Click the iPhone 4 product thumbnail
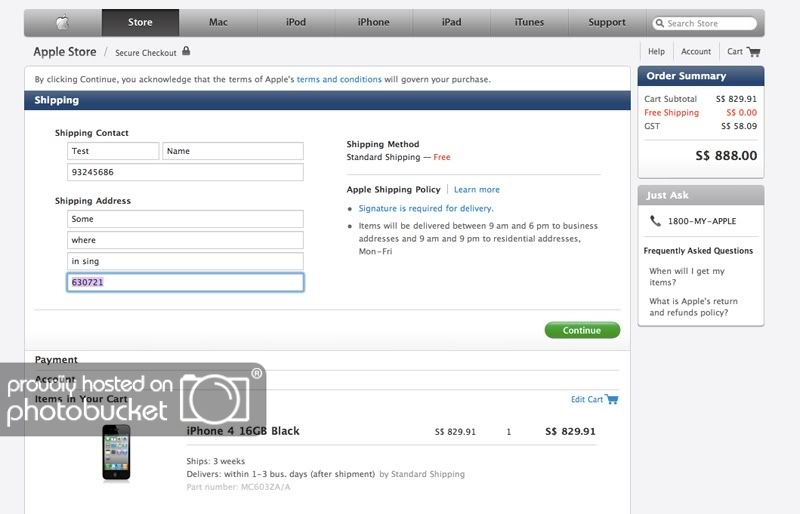The height and width of the screenshot is (514, 800). (116, 452)
